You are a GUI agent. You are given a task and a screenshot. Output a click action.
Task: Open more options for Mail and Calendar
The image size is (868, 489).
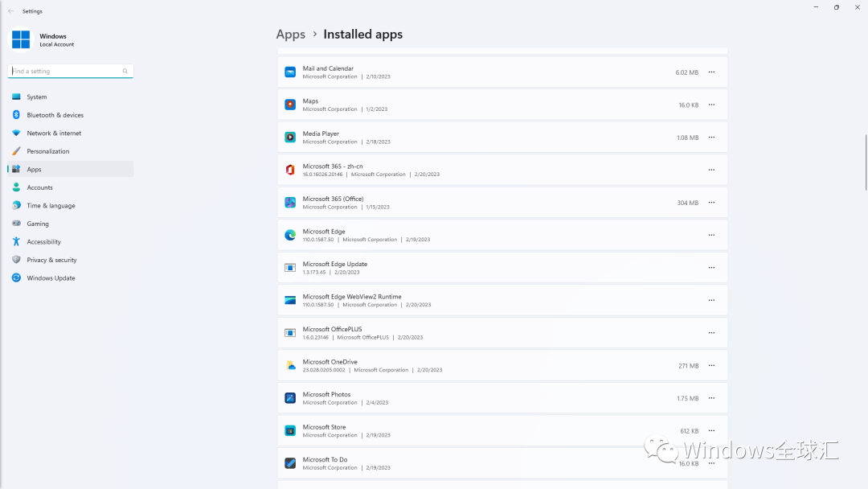[x=711, y=72]
